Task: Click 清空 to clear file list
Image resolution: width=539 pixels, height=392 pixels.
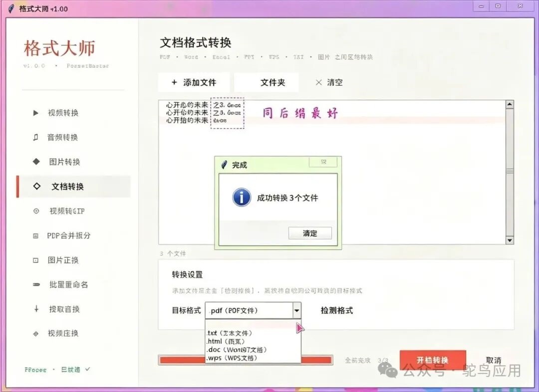Action: click(329, 82)
